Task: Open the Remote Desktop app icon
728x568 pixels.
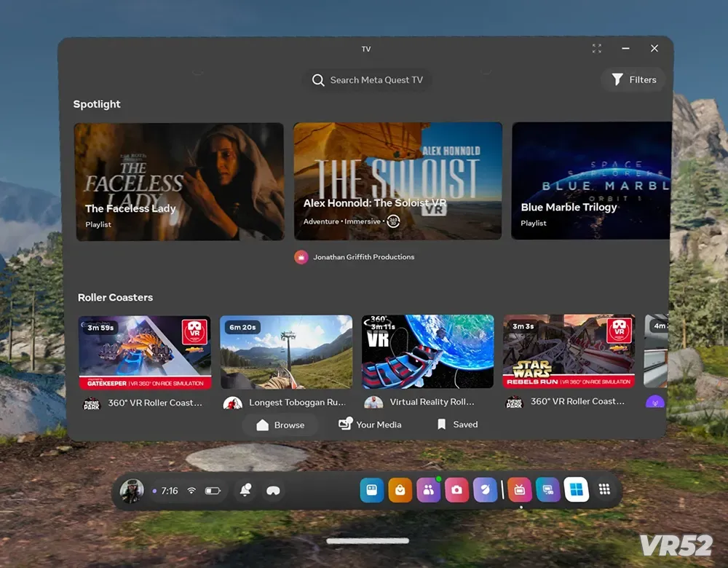Action: click(x=548, y=490)
